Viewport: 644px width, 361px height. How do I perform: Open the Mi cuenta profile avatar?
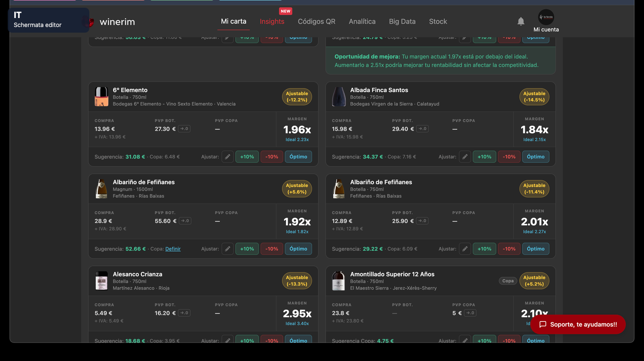point(546,17)
